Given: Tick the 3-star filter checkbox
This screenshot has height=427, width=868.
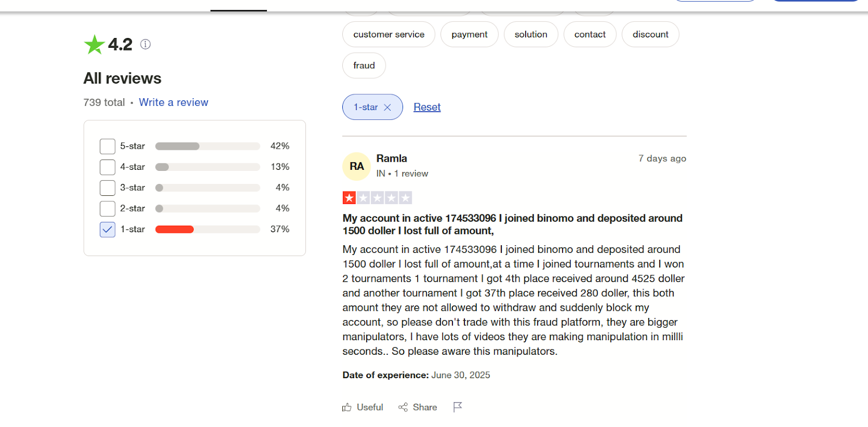Looking at the screenshot, I should [x=107, y=188].
